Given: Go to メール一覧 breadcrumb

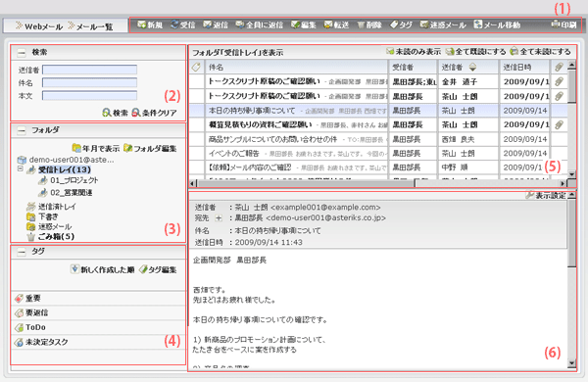Looking at the screenshot, I should click(94, 26).
